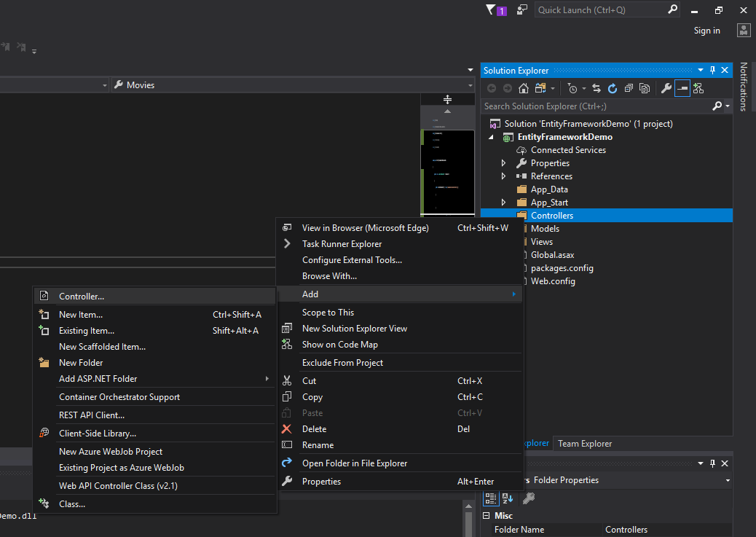Choose Class... at the Add submenu bottom
The image size is (756, 537).
click(x=154, y=503)
